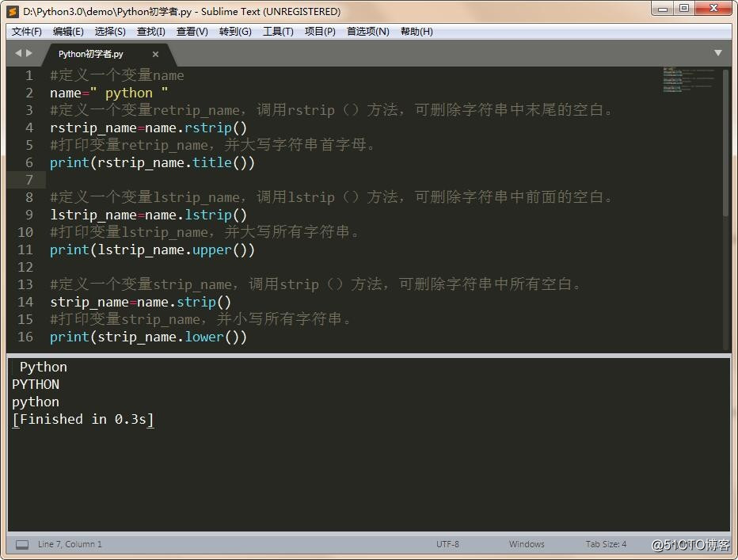
Task: Close the Python初学者.py tab
Action: [x=155, y=54]
